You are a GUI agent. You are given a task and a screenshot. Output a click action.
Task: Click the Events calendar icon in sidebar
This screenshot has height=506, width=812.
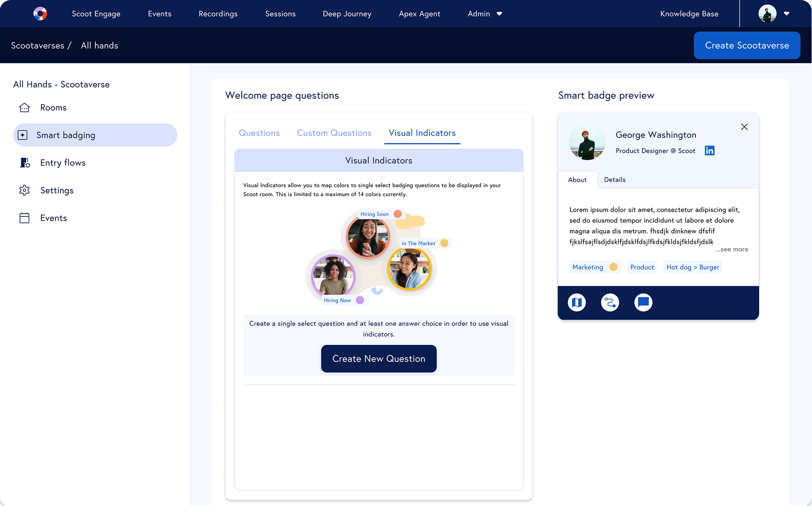[25, 218]
